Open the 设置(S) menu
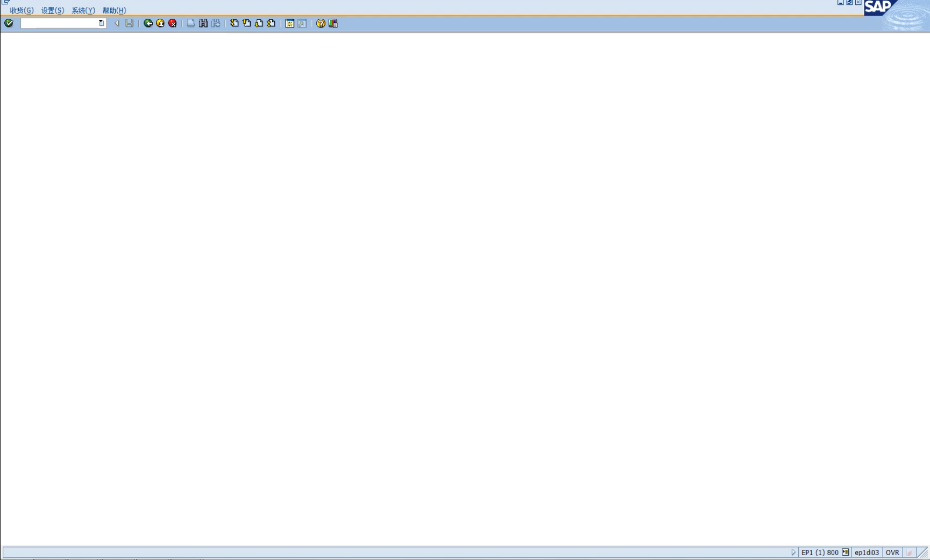The width and height of the screenshot is (930, 560). 53,10
